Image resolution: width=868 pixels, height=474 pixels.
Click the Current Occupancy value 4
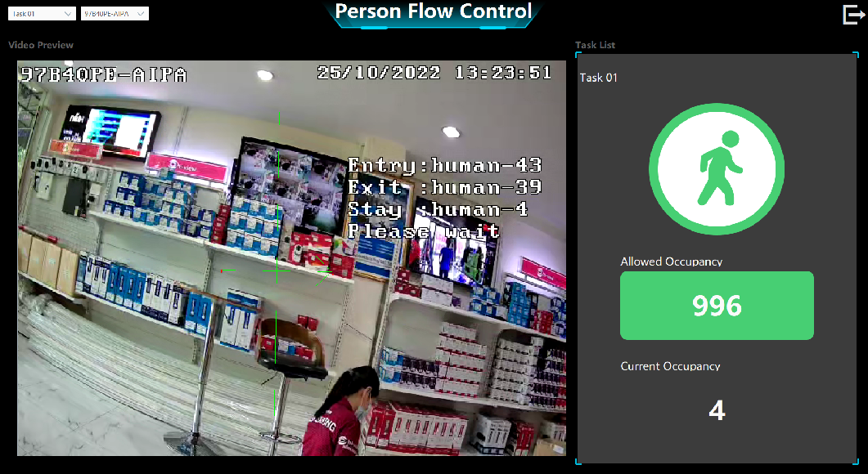(x=717, y=410)
